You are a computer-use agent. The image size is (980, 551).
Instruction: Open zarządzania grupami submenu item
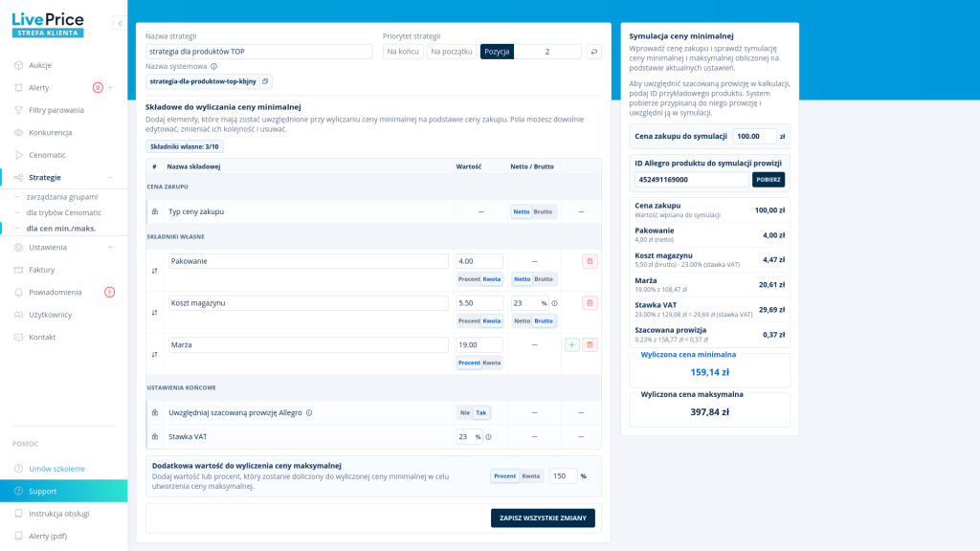tap(62, 197)
